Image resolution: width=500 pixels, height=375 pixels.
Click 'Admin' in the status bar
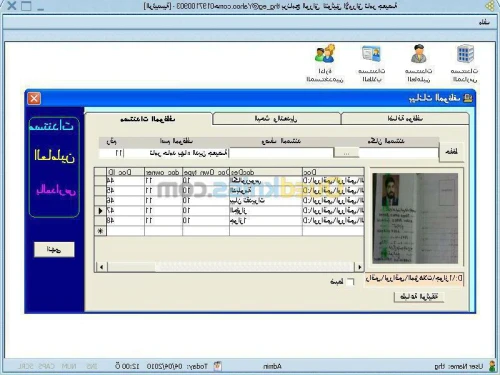[272, 366]
